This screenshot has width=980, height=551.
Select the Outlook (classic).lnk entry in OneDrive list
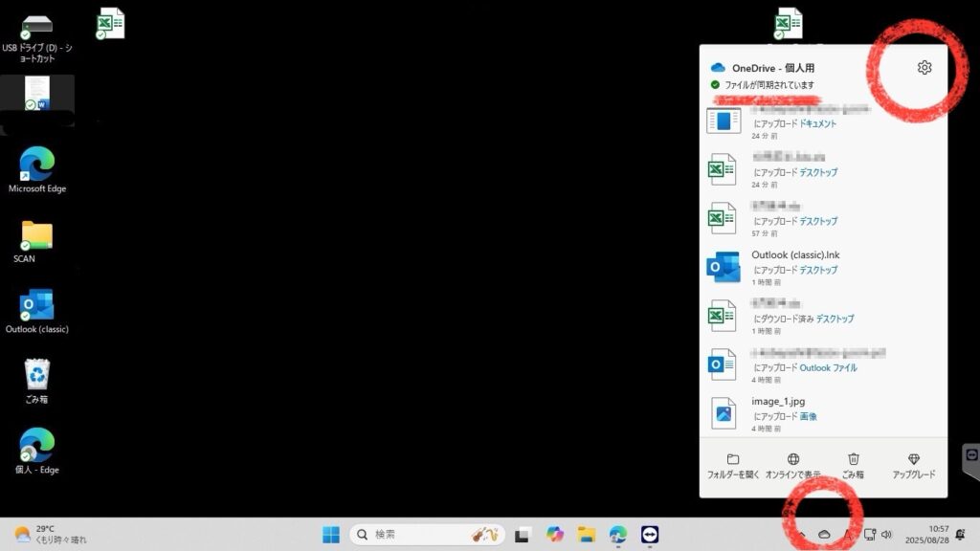point(795,255)
